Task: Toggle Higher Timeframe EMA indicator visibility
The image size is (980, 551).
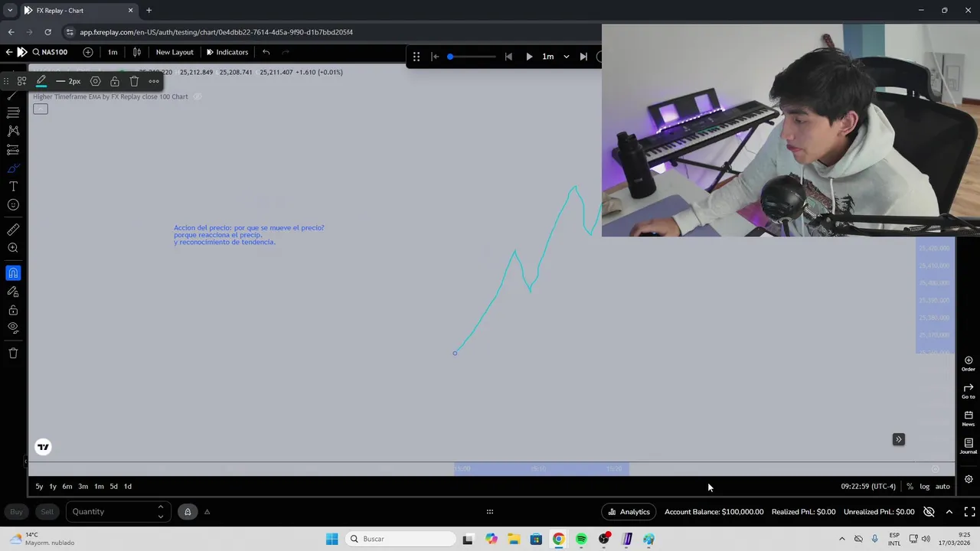Action: [198, 96]
